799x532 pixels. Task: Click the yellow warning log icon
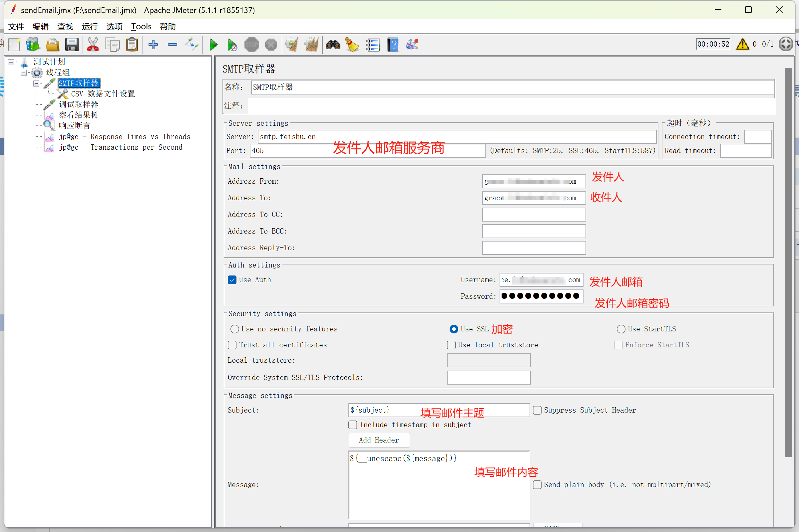tap(742, 44)
